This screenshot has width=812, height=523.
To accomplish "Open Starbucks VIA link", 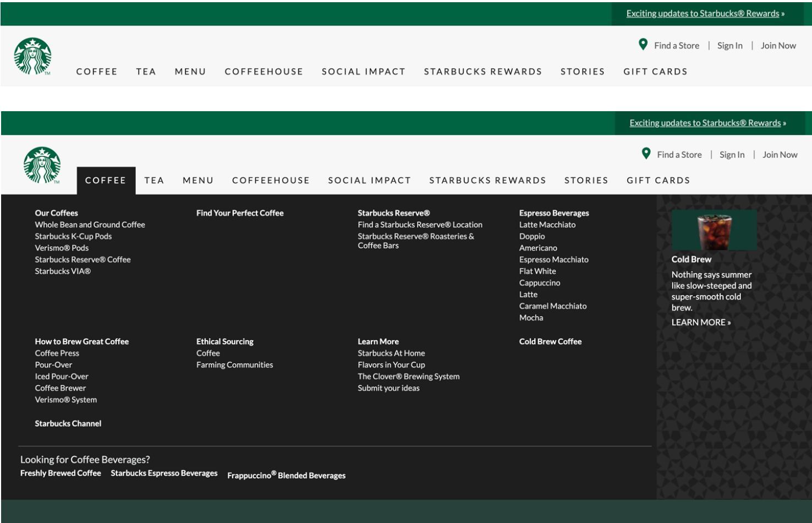I will 63,271.
